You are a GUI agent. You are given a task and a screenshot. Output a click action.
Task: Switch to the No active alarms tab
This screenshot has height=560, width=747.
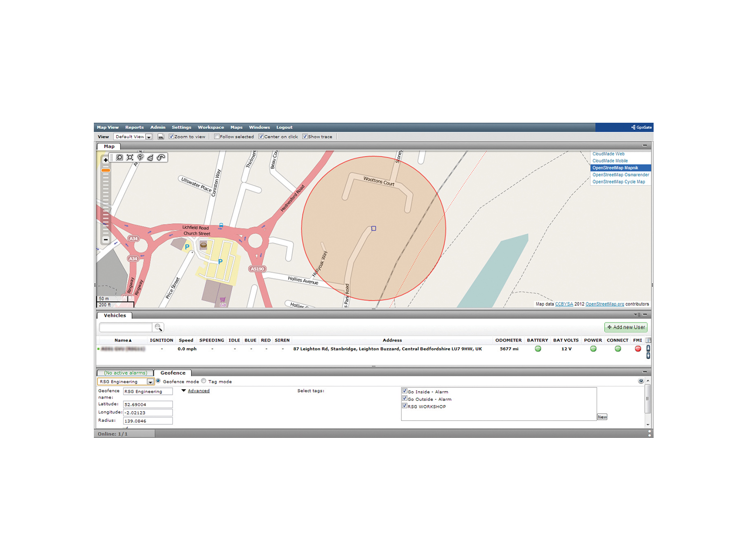point(125,373)
